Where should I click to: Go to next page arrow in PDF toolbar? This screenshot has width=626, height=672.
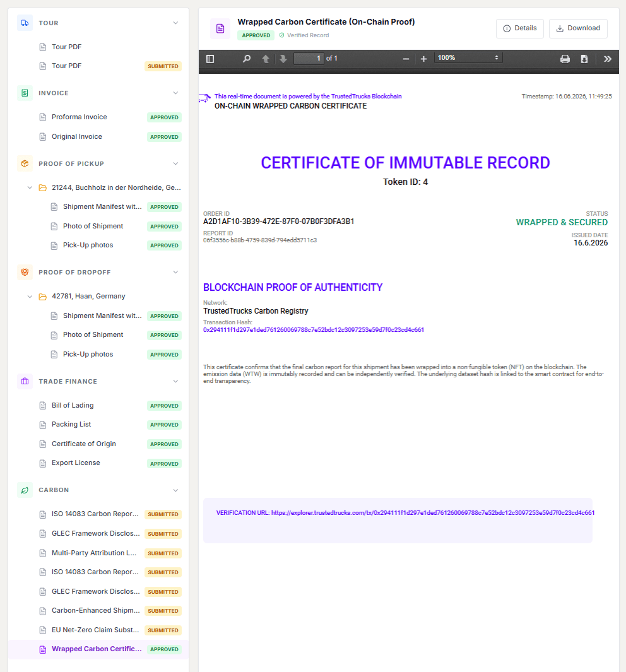pos(283,59)
